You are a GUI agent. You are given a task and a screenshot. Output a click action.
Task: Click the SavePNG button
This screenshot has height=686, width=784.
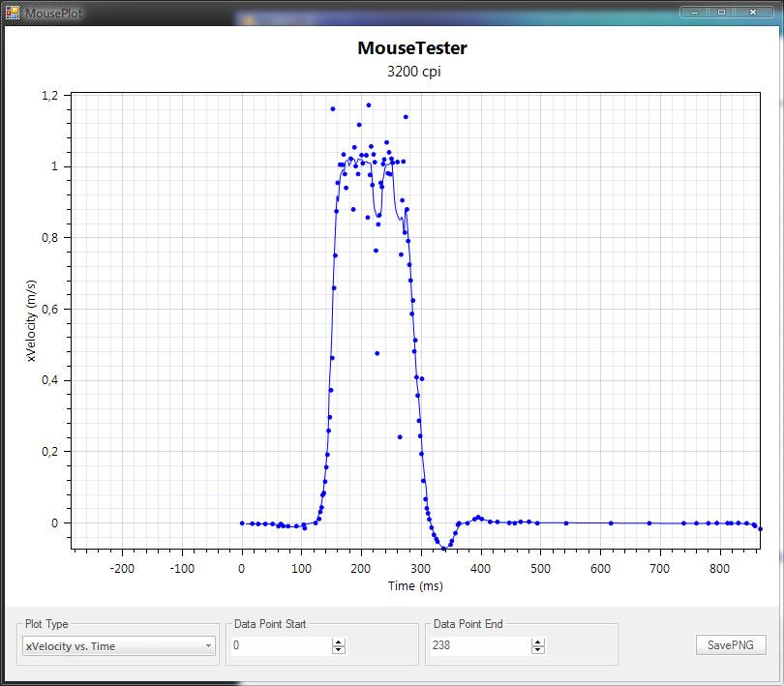point(731,645)
